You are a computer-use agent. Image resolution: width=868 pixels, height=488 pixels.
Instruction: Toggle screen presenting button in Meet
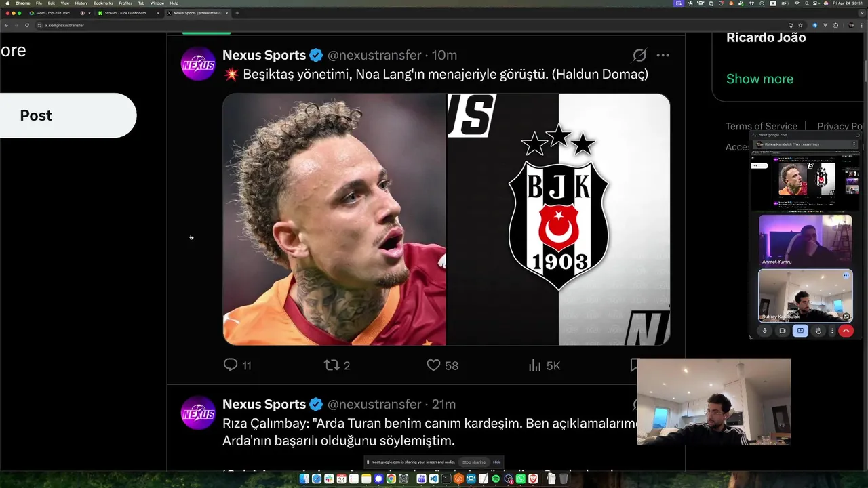800,331
